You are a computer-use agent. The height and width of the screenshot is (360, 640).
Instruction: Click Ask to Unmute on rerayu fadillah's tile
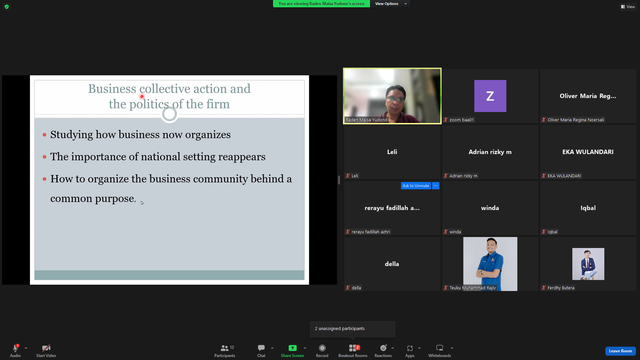pyautogui.click(x=416, y=186)
